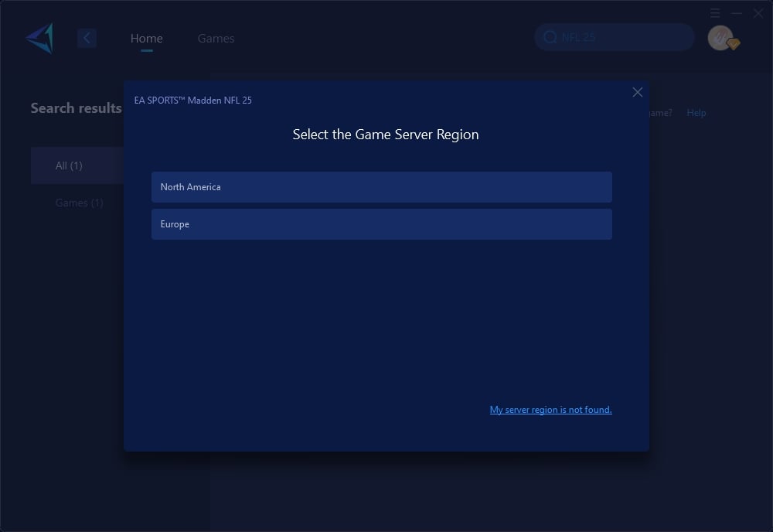
Task: Select the Games (1) results filter
Action: coord(79,203)
